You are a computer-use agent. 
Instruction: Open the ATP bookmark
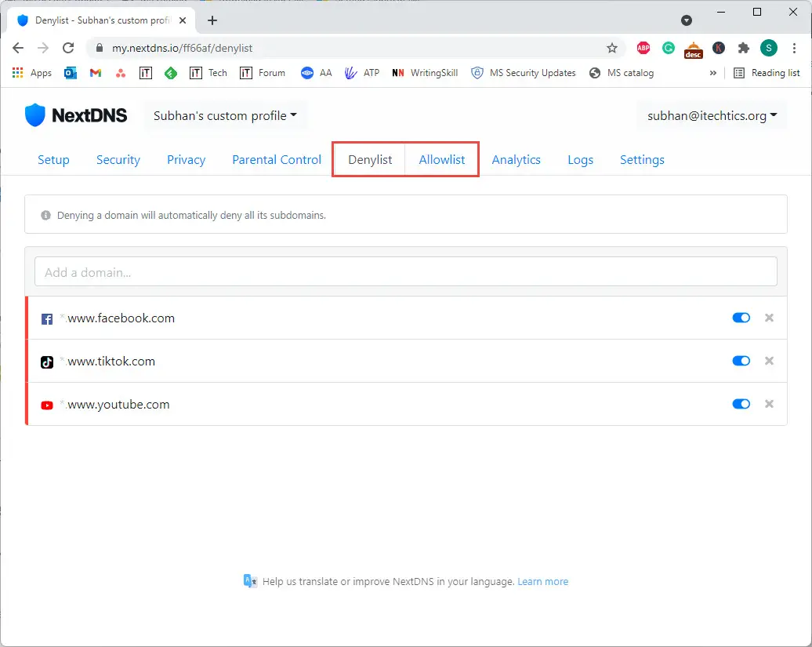[x=362, y=73]
